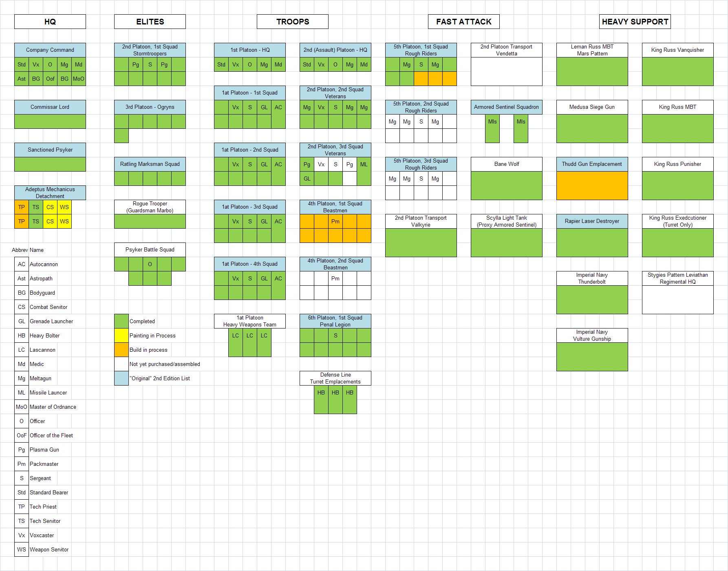Click the 3rd Platoon - Ogryns cell
This screenshot has height=571, width=728.
pos(150,107)
